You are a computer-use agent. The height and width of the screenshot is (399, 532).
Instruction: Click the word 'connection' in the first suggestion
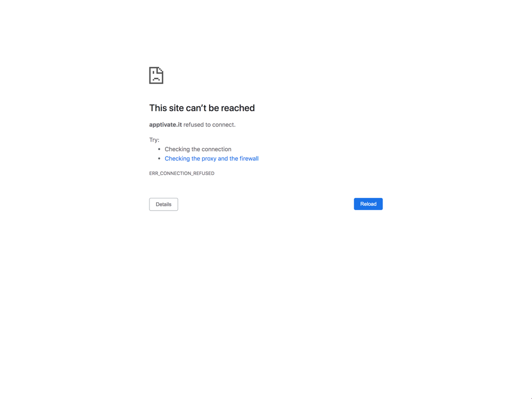click(x=217, y=149)
